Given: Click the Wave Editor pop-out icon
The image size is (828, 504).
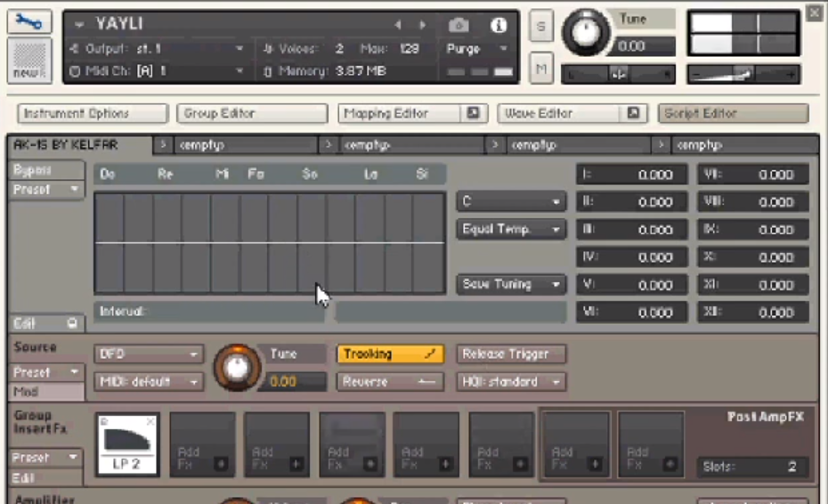Looking at the screenshot, I should click(x=633, y=113).
